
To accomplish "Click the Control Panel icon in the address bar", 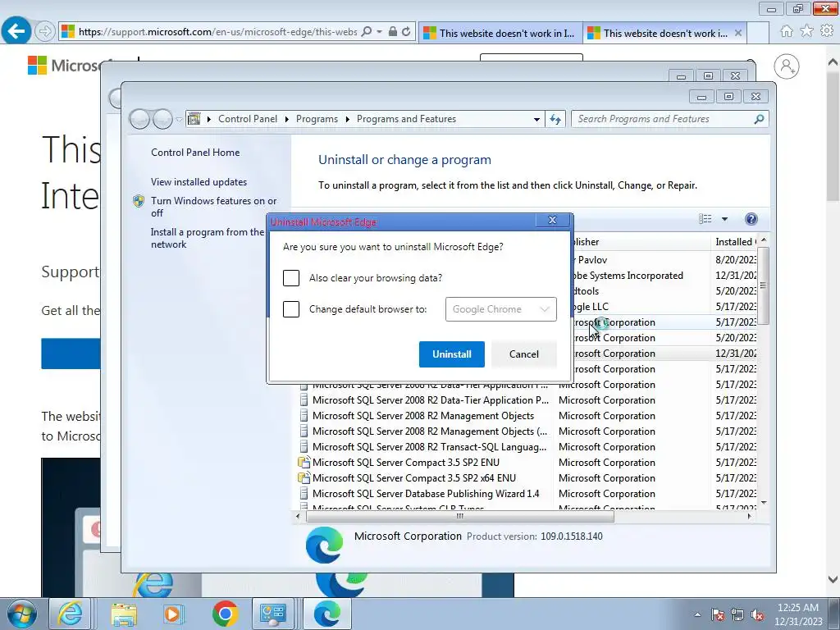I will click(x=194, y=119).
